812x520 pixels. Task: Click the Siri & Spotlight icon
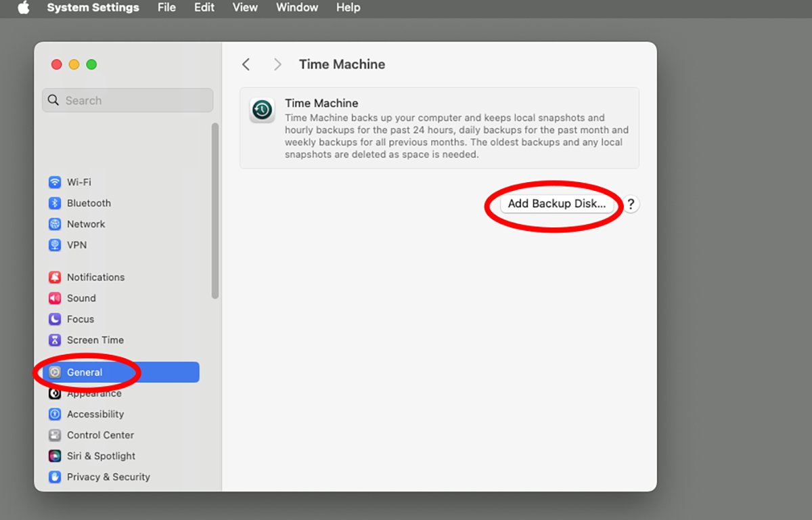coord(55,456)
